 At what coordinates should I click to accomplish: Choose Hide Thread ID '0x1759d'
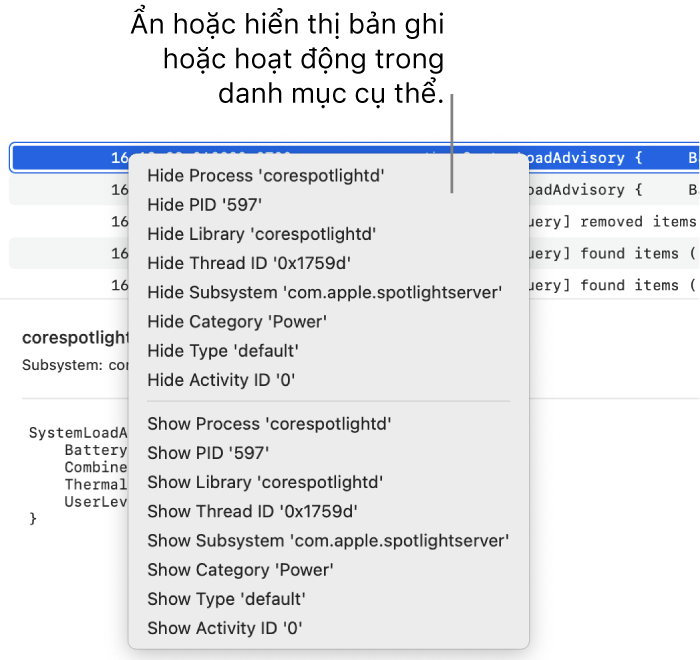(x=249, y=263)
